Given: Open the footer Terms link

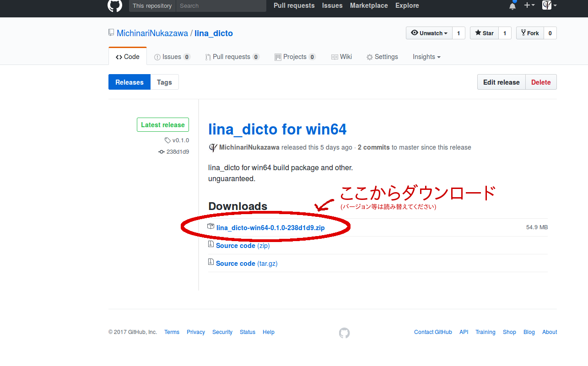Looking at the screenshot, I should click(172, 332).
